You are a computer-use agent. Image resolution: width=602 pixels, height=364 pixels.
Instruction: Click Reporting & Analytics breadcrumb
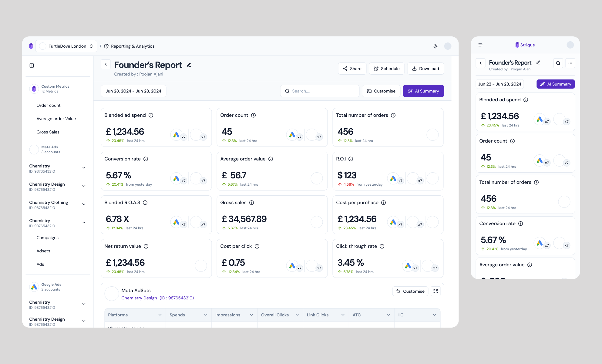click(129, 46)
